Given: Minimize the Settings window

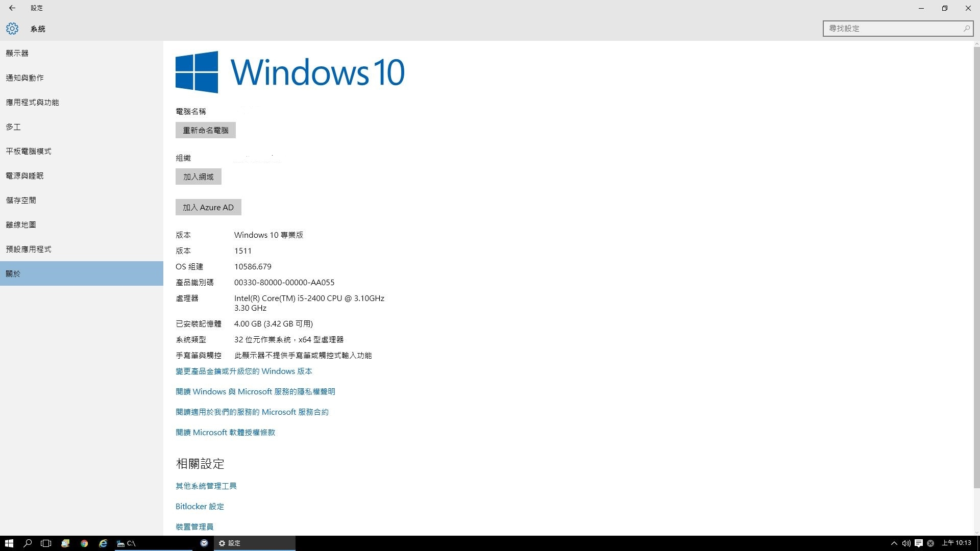Looking at the screenshot, I should [x=921, y=8].
